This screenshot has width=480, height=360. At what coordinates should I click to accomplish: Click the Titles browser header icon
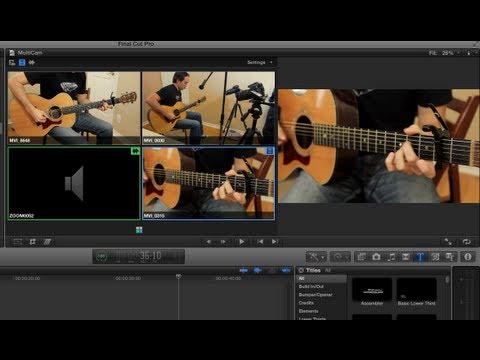(301, 270)
